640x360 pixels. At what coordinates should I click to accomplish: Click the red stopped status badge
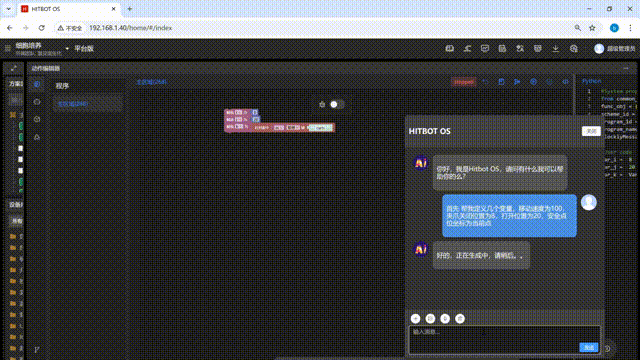point(464,82)
